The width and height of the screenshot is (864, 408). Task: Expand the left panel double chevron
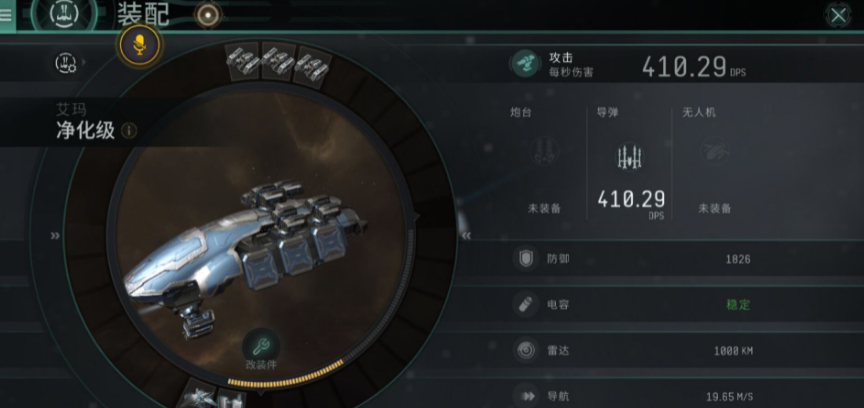coord(55,236)
